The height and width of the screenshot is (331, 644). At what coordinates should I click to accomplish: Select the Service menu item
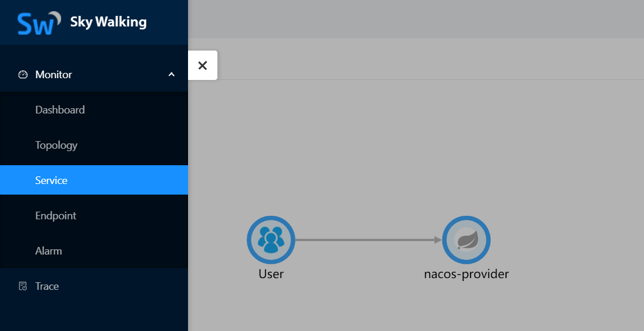94,180
